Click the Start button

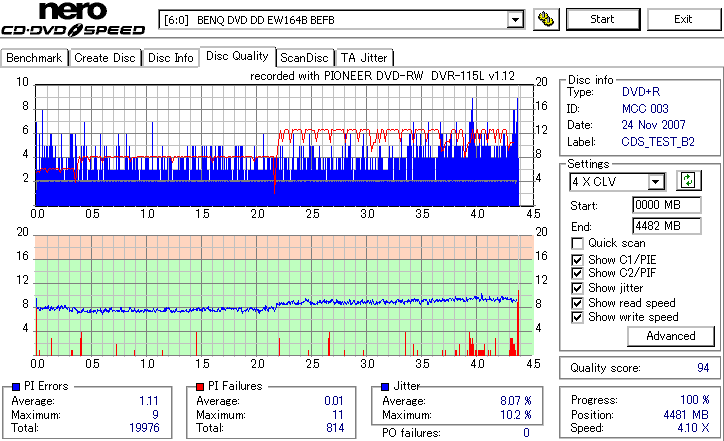603,19
